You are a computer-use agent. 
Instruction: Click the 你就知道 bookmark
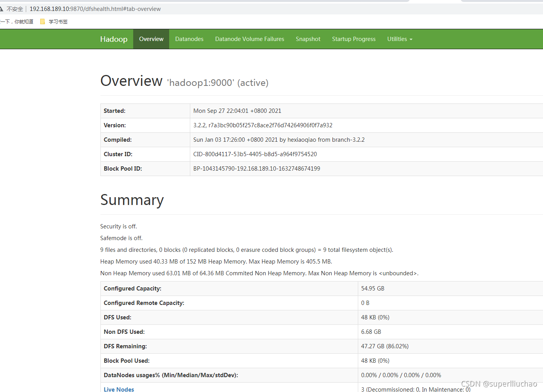pyautogui.click(x=17, y=21)
